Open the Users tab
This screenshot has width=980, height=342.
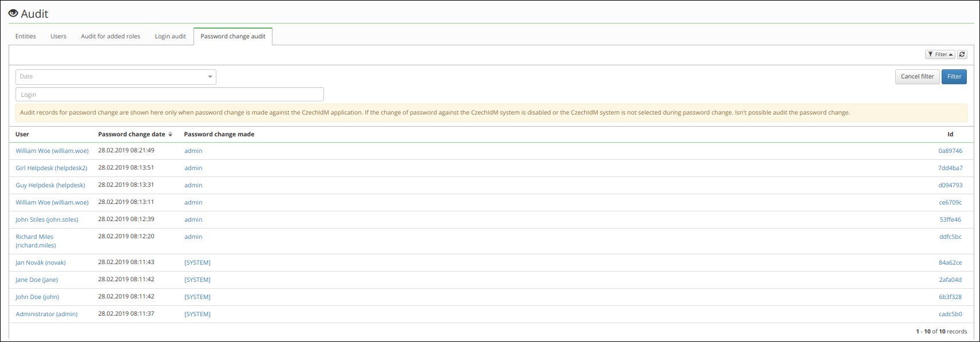pos(58,36)
